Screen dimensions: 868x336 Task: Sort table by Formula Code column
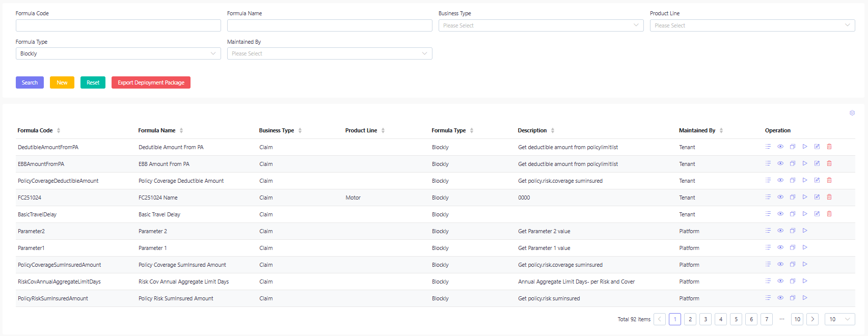click(59, 130)
